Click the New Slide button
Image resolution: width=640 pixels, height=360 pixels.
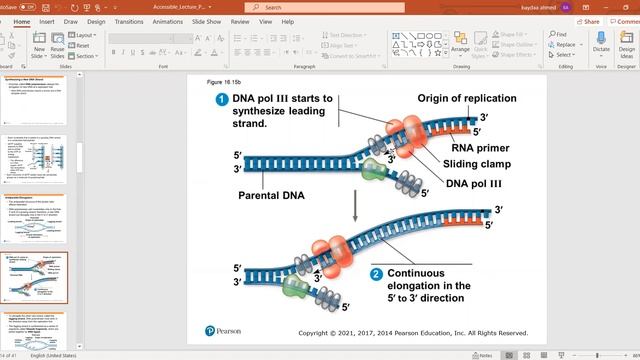point(39,45)
